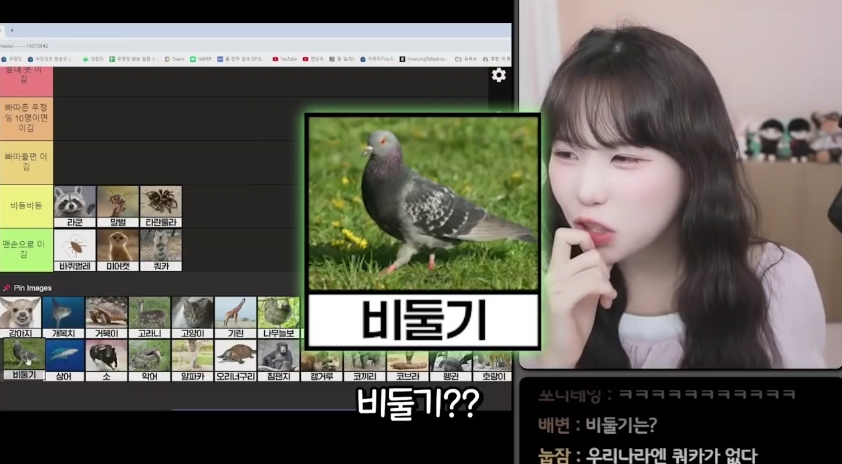Click the yellow 비등비등 tier label
The height and width of the screenshot is (464, 842).
pyautogui.click(x=26, y=205)
